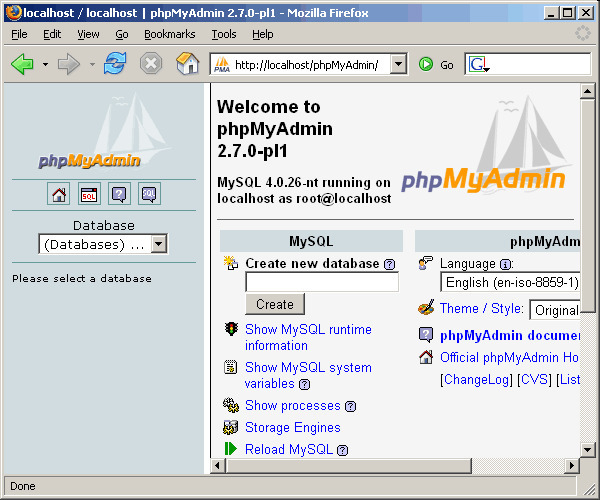Open the Tools menu
600x500 pixels.
click(223, 34)
